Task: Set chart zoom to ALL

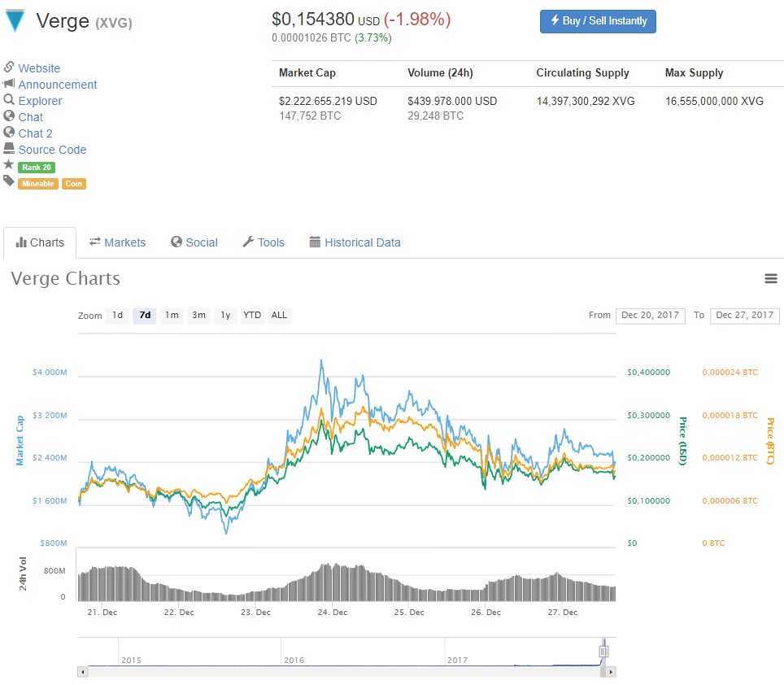Action: (279, 316)
